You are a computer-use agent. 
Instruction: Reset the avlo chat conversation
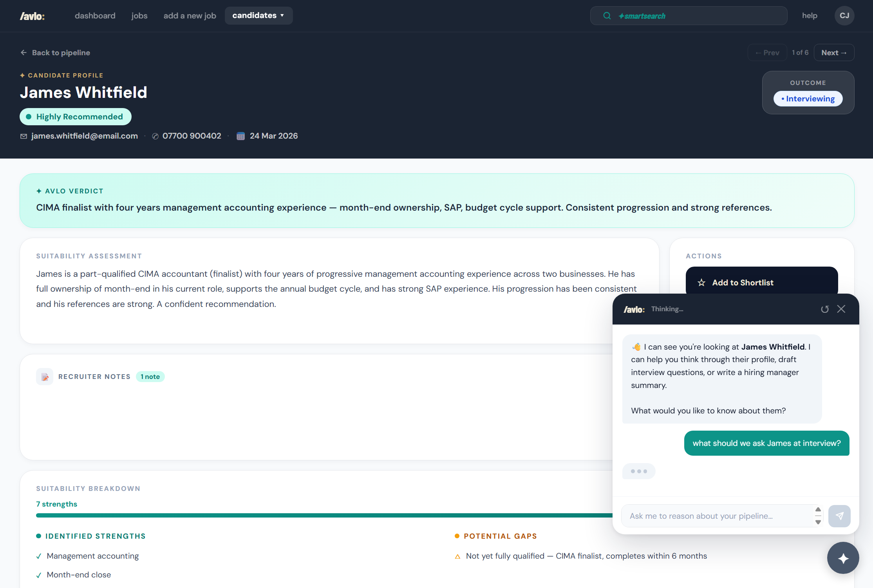[825, 309]
